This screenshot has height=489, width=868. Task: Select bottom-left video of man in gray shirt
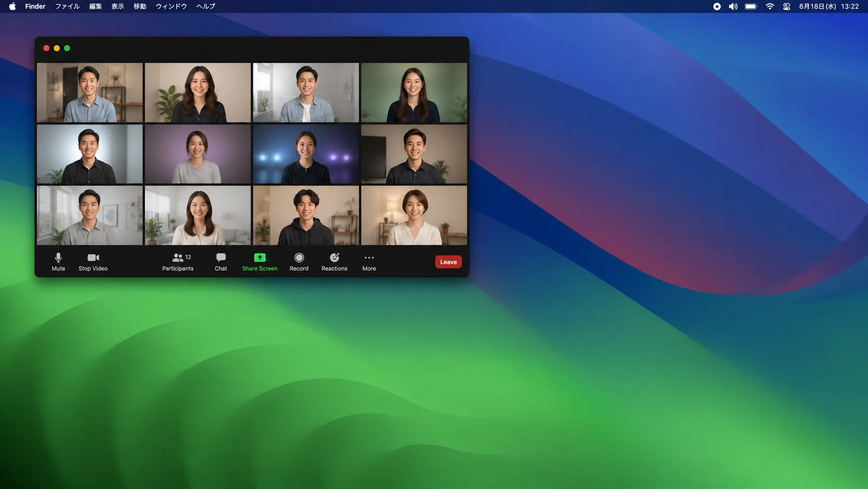point(90,215)
